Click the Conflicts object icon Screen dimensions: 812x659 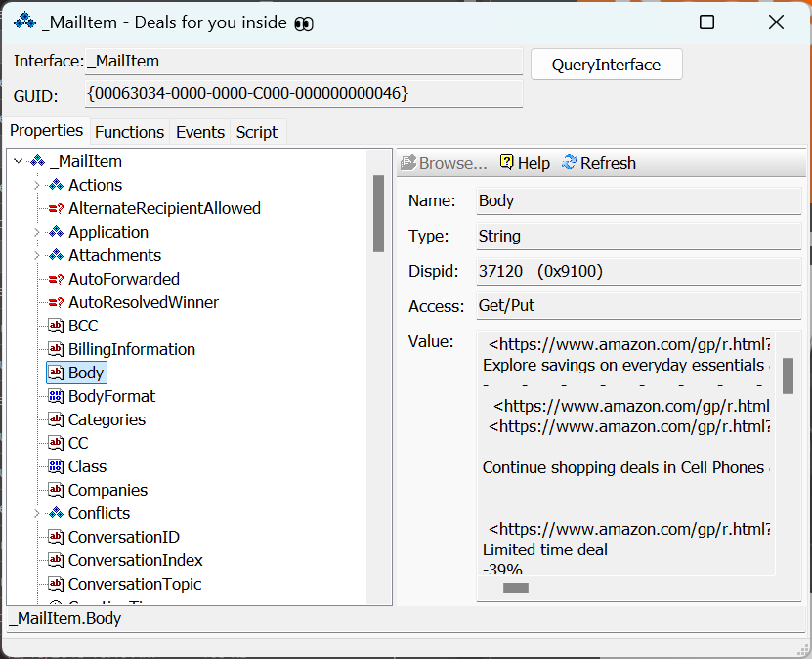(x=56, y=513)
